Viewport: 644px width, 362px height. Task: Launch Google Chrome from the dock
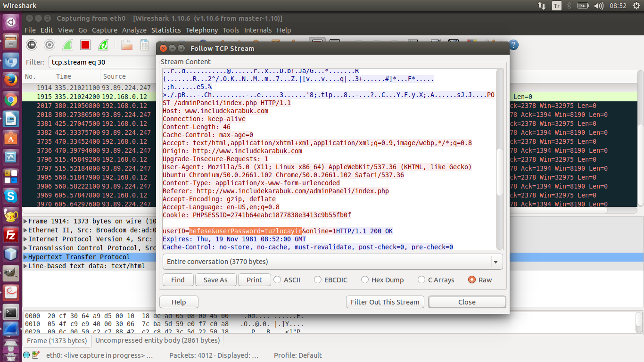tap(11, 99)
